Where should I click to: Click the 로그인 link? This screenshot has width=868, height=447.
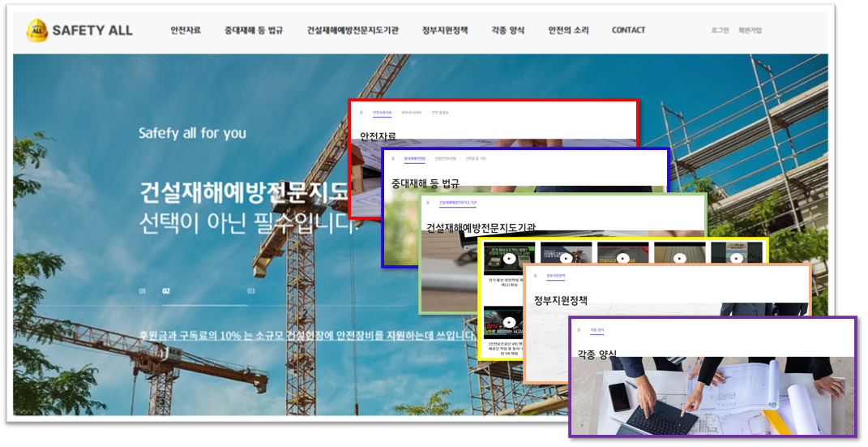[720, 31]
